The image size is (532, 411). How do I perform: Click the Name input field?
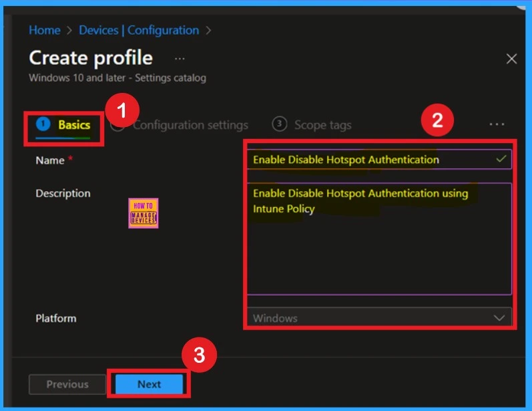379,159
